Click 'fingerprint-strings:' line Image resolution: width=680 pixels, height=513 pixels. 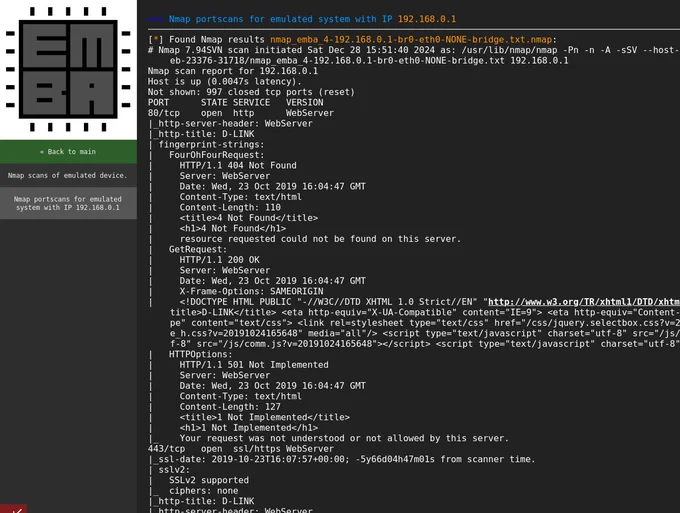pyautogui.click(x=211, y=144)
